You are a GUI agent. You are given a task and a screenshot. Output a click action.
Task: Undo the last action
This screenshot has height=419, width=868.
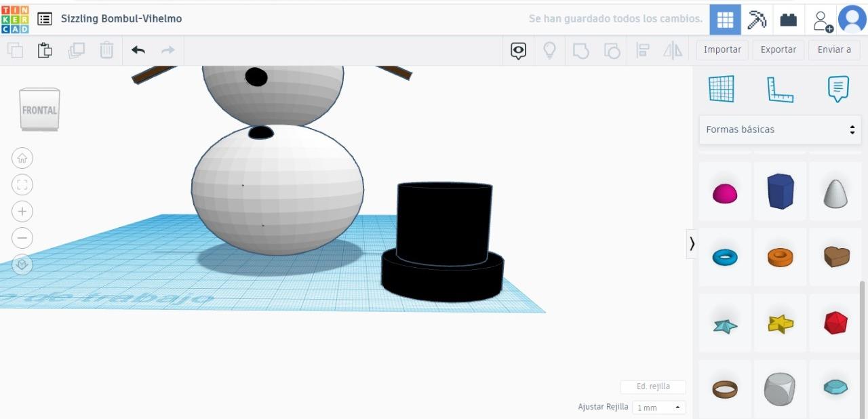tap(138, 50)
